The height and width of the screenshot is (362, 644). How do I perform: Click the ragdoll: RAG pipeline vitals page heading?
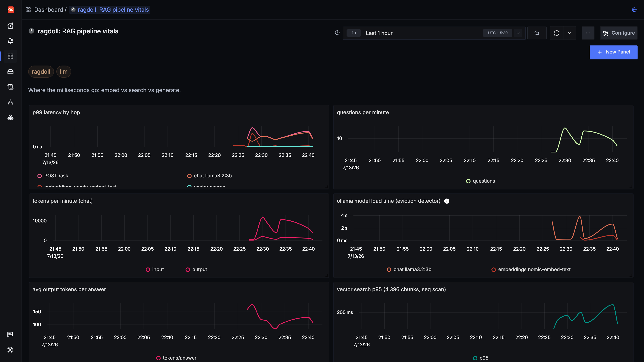(x=78, y=31)
